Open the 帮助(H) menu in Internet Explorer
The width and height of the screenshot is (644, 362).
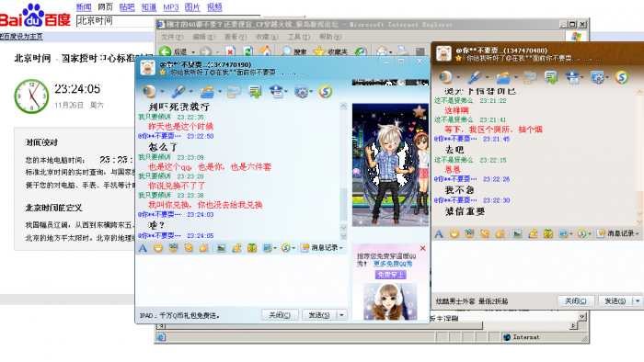pyautogui.click(x=330, y=37)
